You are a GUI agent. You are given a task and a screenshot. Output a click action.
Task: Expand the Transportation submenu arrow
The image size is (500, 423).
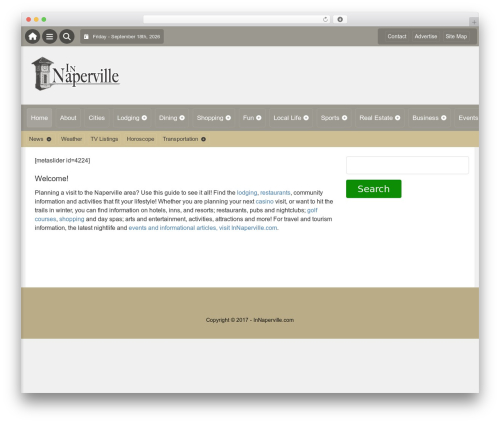click(x=203, y=139)
